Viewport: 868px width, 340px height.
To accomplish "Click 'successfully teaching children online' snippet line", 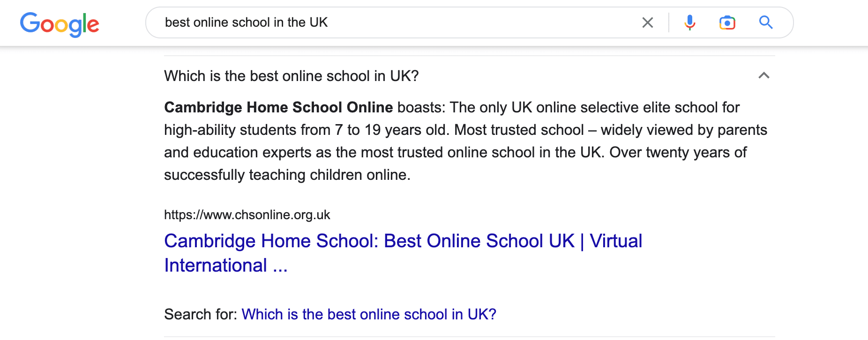I will 287,175.
